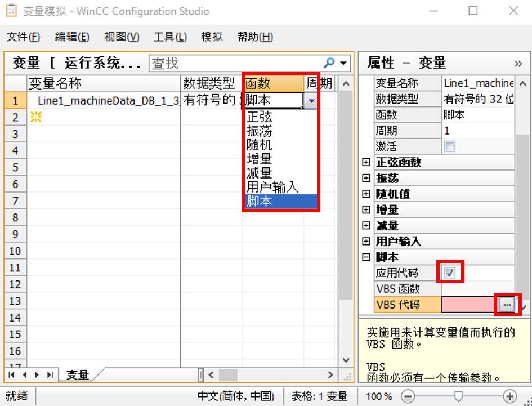Go to previous sheet tab arrow

pos(24,375)
